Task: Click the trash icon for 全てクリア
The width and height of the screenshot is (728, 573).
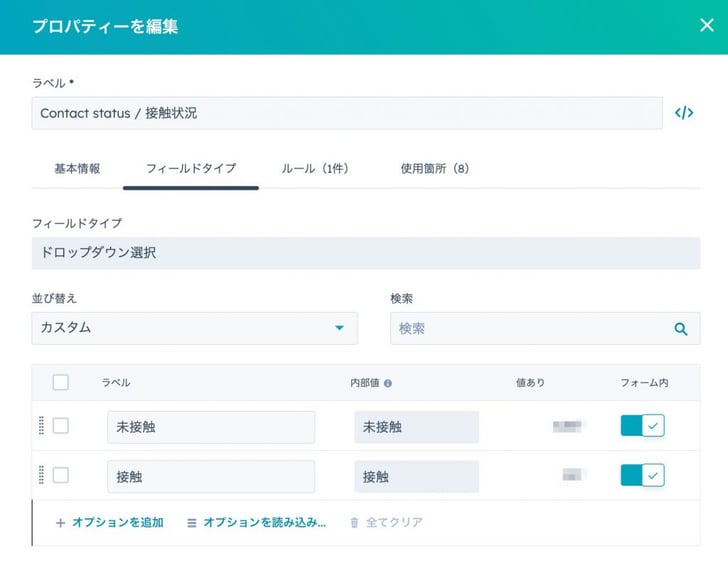Action: click(354, 522)
